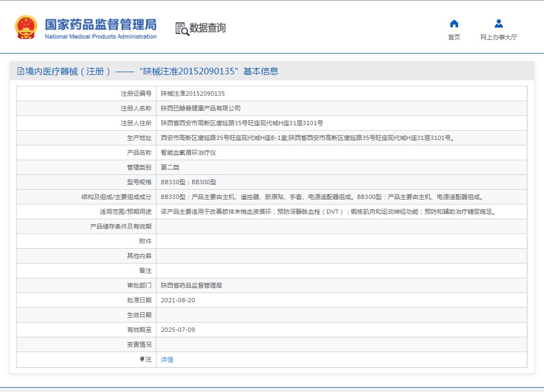Open 网上办事大厅 user icon
This screenshot has height=392, width=544.
click(x=499, y=24)
